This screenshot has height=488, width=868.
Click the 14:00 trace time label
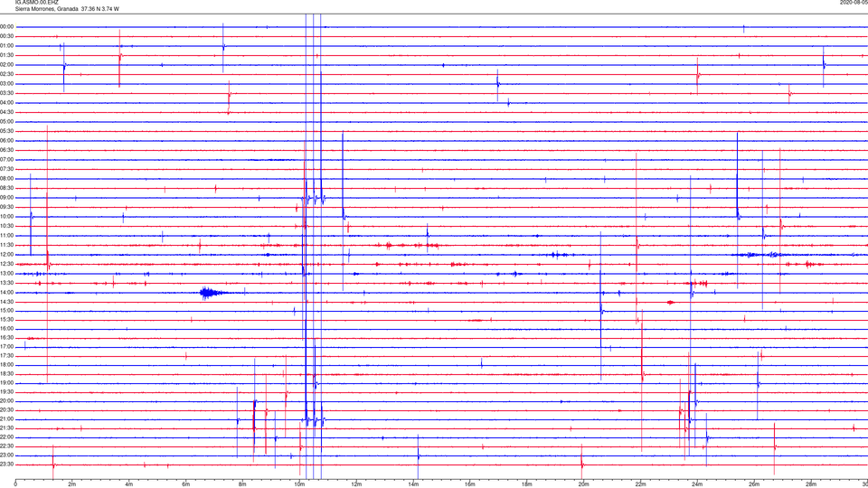pyautogui.click(x=7, y=292)
